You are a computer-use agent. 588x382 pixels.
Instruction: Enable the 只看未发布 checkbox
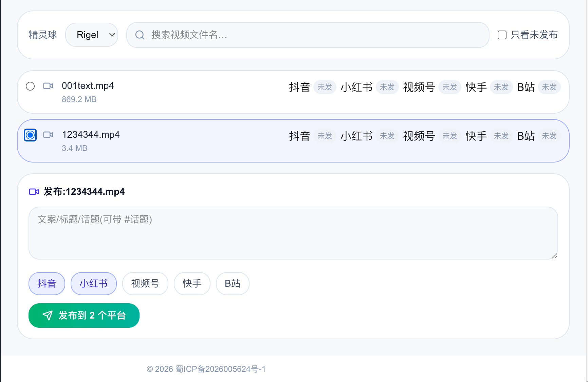click(x=502, y=35)
